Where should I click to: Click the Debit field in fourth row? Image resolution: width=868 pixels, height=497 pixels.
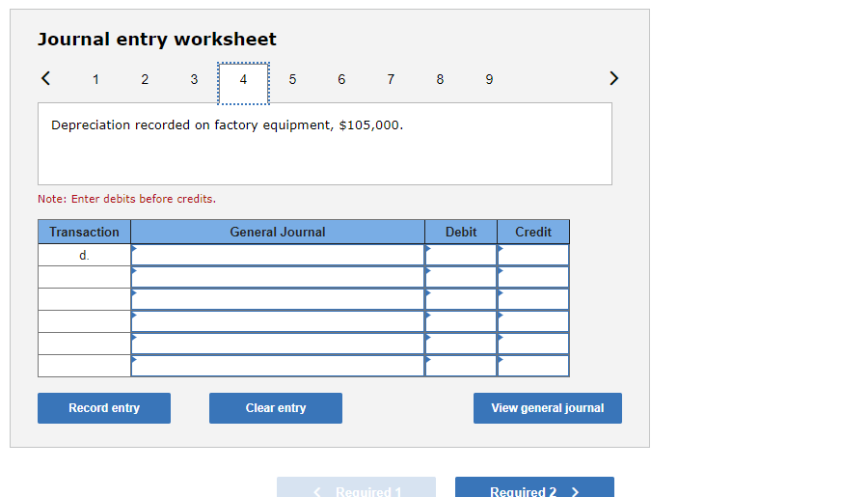click(461, 321)
